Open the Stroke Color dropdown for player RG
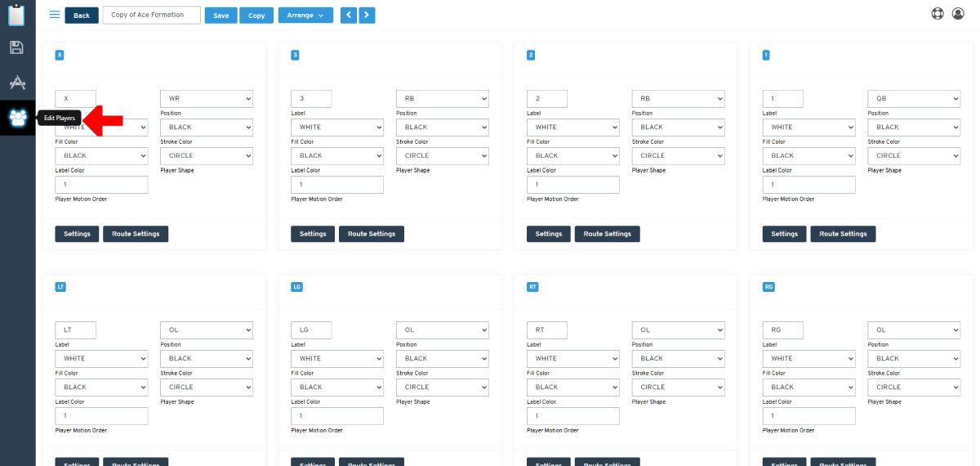This screenshot has width=980, height=466. click(x=915, y=359)
